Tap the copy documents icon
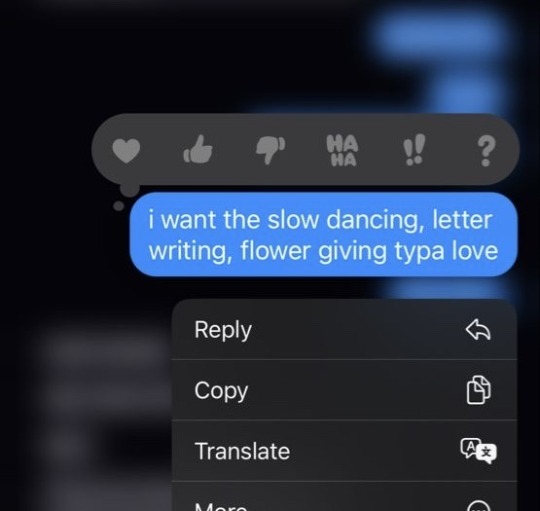This screenshot has width=540, height=511. [479, 390]
